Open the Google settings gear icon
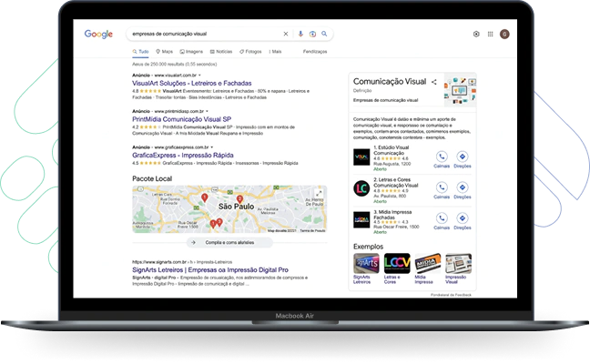The image size is (590, 364). click(476, 35)
